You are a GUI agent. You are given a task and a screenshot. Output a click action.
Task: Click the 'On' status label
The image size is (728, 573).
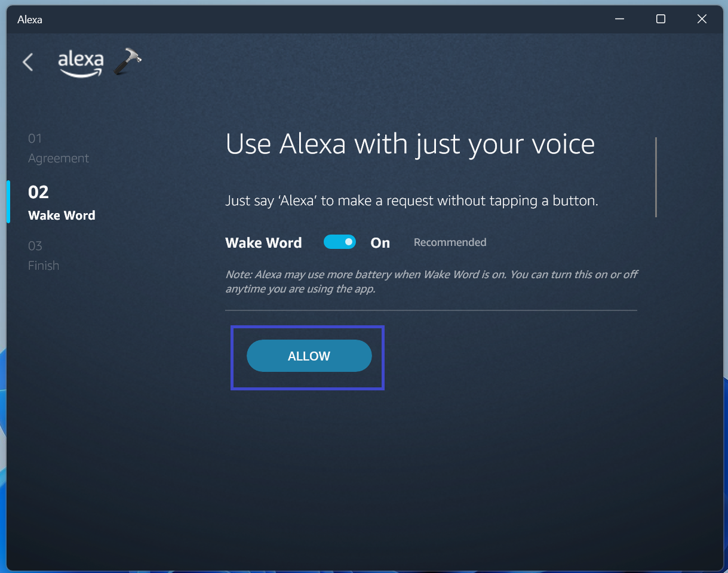pos(380,243)
